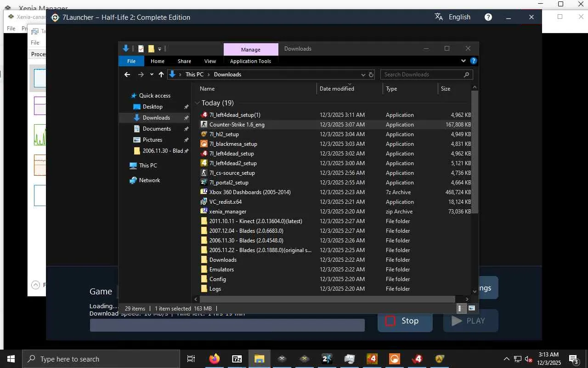This screenshot has height=368, width=588.
Task: Select the xenia_manager zip archive icon
Action: 204,212
